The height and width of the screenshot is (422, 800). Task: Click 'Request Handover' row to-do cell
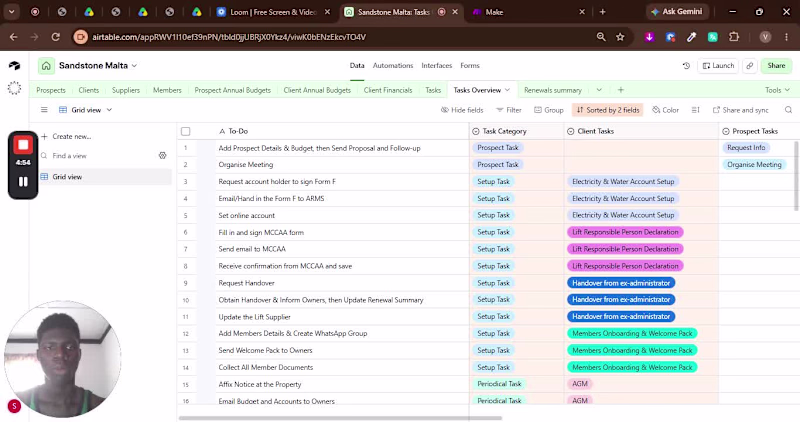[x=342, y=283]
